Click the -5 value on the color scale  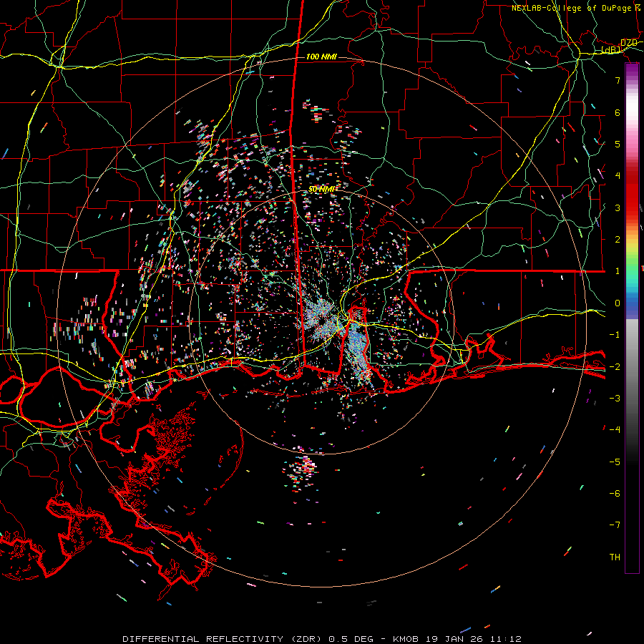[x=615, y=462]
